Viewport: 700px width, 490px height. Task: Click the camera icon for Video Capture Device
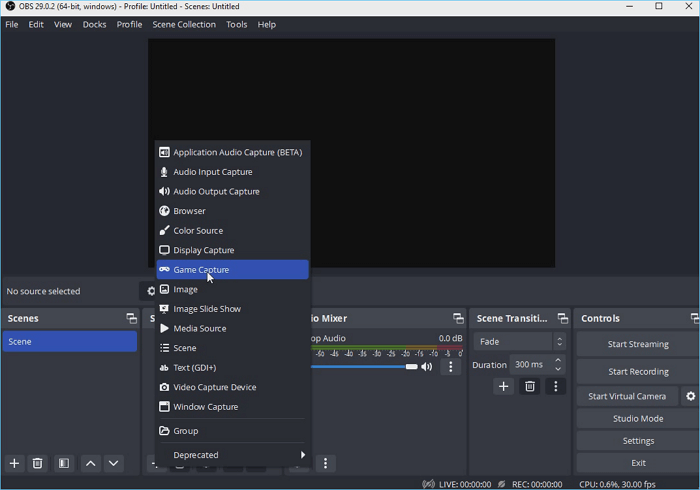tap(164, 387)
